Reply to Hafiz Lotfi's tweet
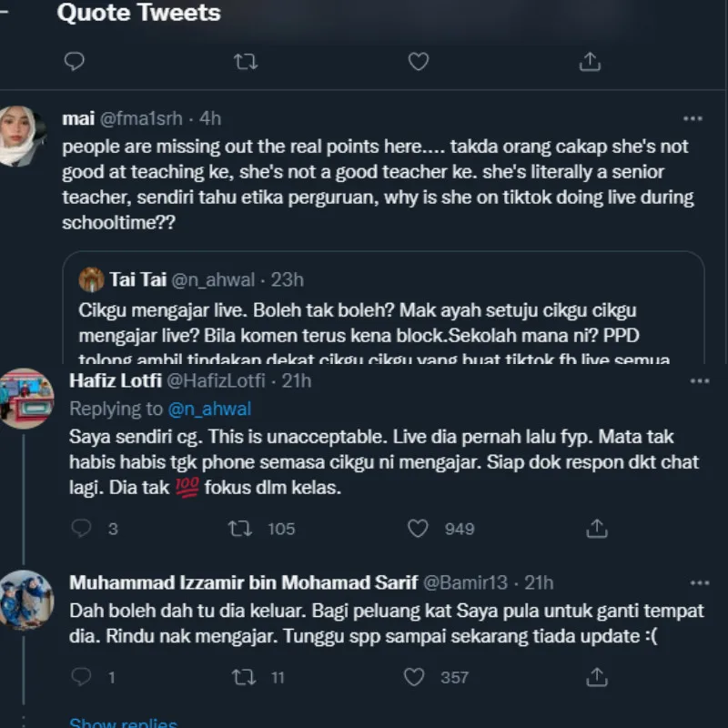 [82, 528]
